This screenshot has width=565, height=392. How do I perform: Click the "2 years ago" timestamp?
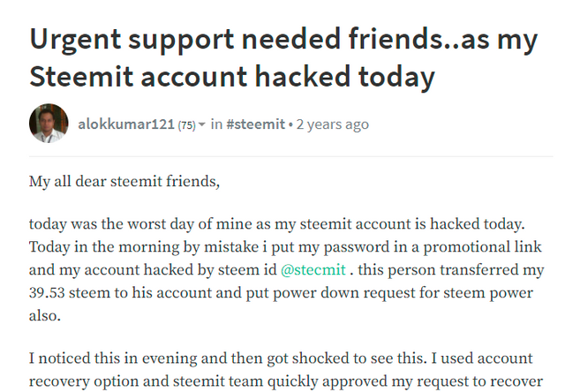332,124
